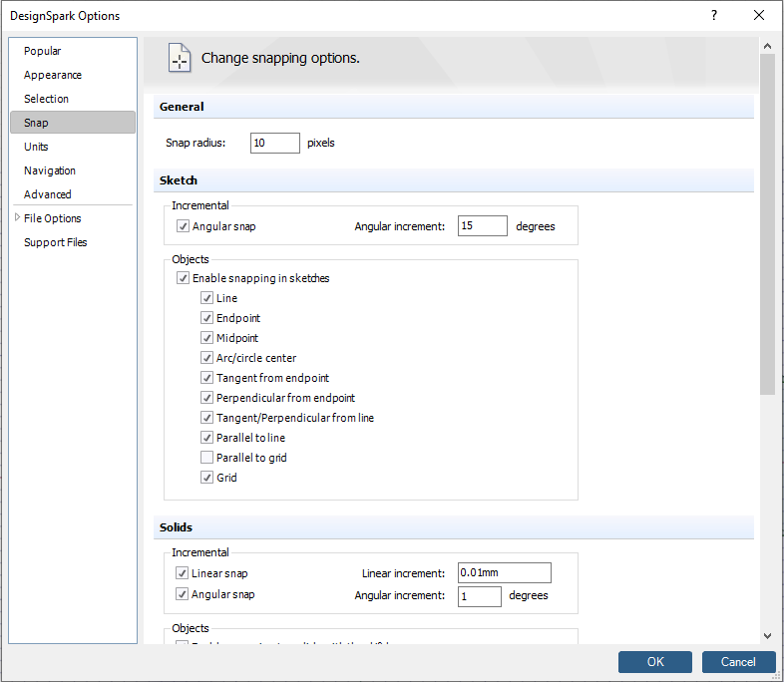Select File Options in sidebar
This screenshot has height=682, width=784.
pyautogui.click(x=53, y=218)
